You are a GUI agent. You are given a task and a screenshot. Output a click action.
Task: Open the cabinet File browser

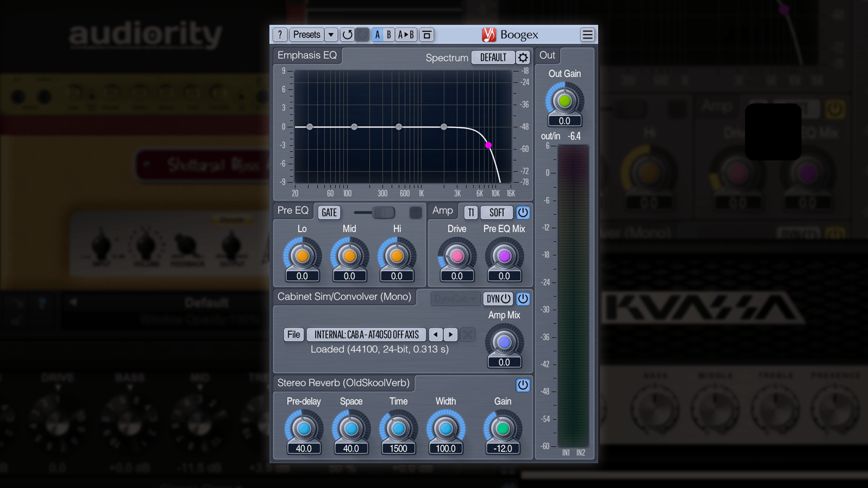tap(293, 334)
